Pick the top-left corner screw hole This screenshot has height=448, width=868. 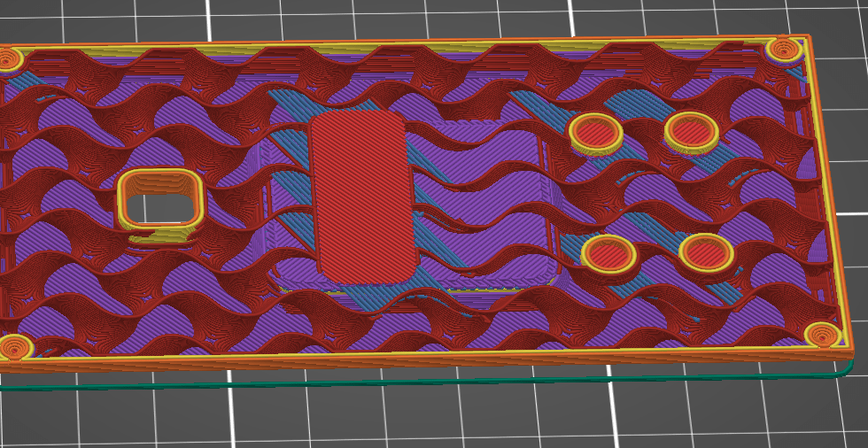[7, 60]
